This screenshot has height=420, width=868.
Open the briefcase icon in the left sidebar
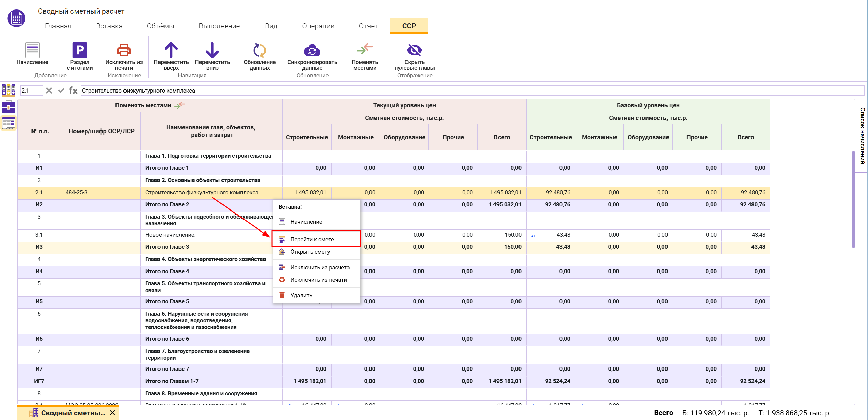click(x=8, y=107)
